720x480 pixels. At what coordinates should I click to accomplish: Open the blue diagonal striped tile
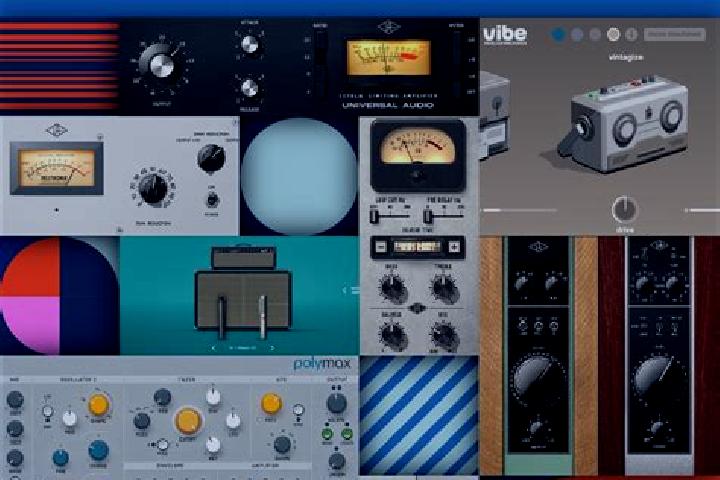click(x=419, y=415)
